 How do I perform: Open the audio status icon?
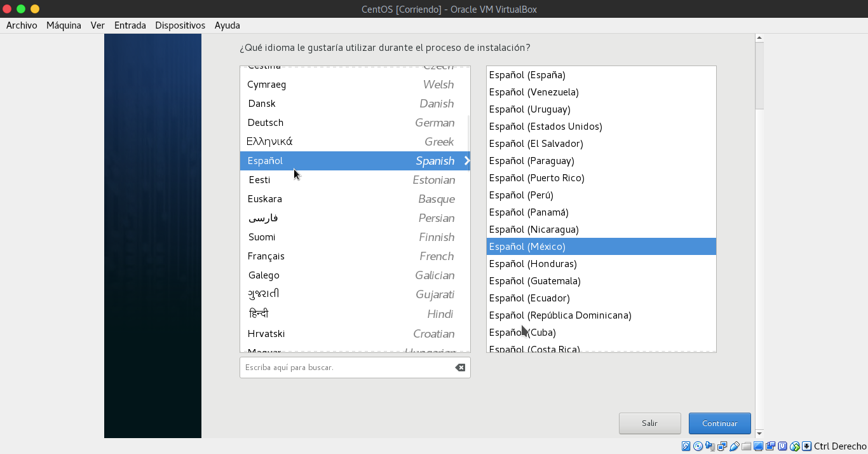click(x=710, y=446)
